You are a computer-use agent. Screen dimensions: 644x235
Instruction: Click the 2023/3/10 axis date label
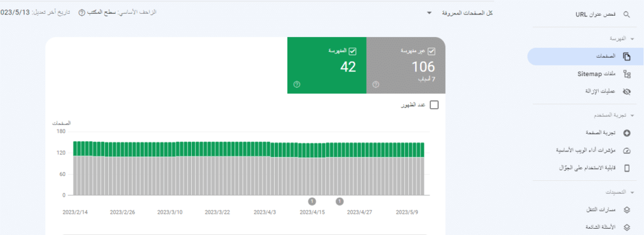(x=170, y=212)
